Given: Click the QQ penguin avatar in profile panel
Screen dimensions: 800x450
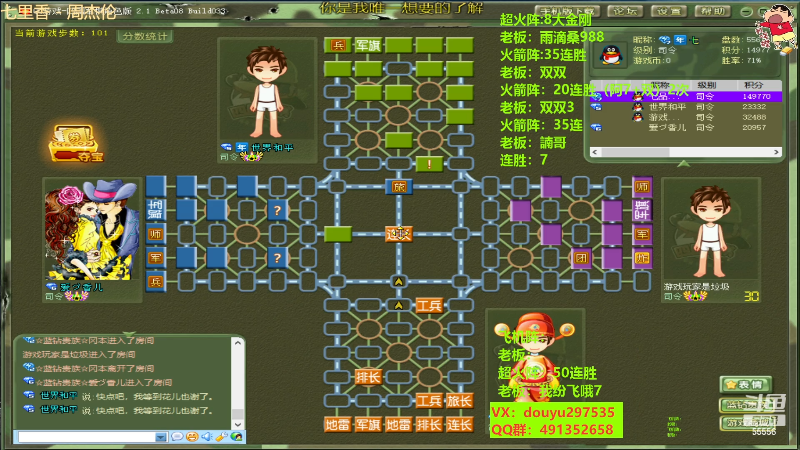Looking at the screenshot, I should pos(610,55).
